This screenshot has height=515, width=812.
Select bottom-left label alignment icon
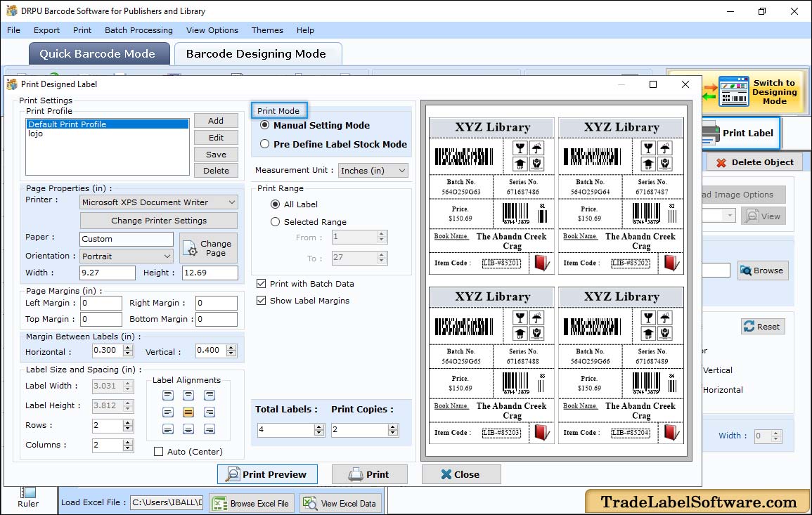[x=168, y=429]
